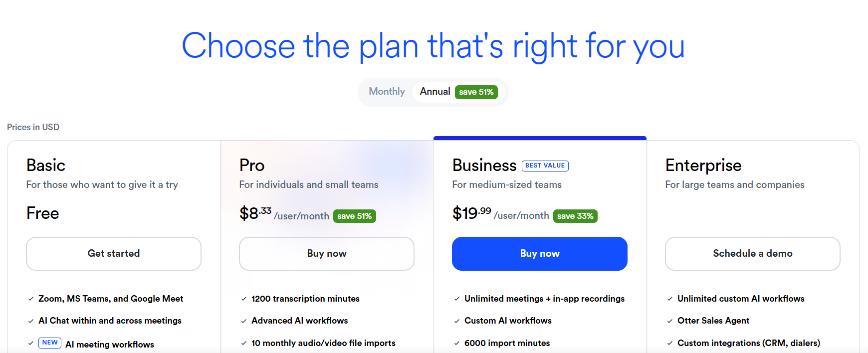Image resolution: width=868 pixels, height=353 pixels.
Task: Click the Enterprise plan heading
Action: pos(703,166)
